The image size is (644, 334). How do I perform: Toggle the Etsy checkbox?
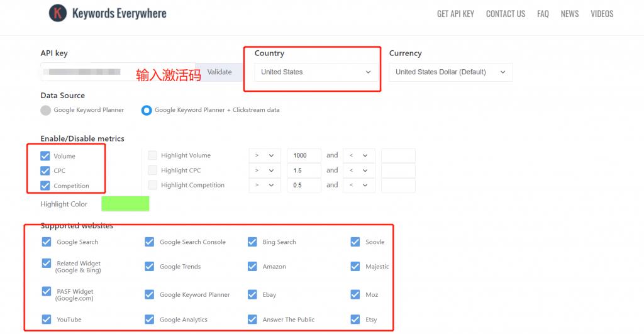[x=355, y=319]
